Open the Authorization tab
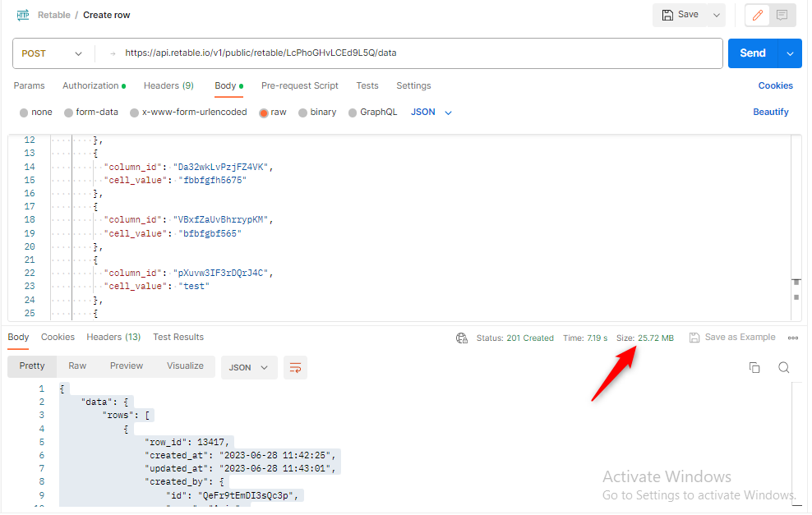The image size is (812, 515). pyautogui.click(x=94, y=86)
